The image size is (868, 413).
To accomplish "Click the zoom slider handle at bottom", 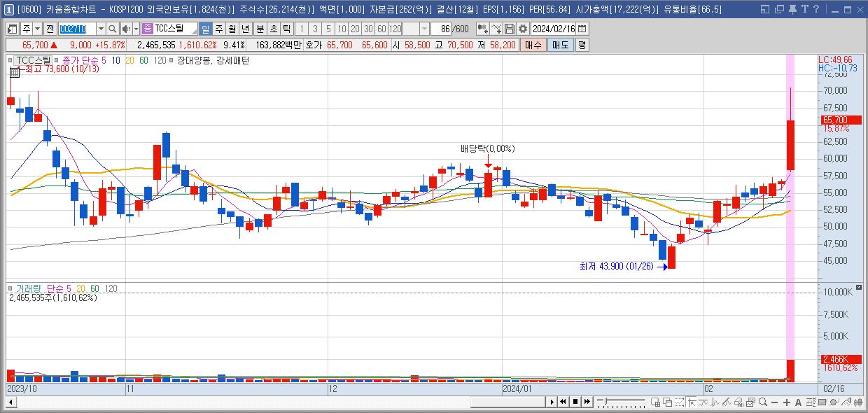I will coord(605,400).
